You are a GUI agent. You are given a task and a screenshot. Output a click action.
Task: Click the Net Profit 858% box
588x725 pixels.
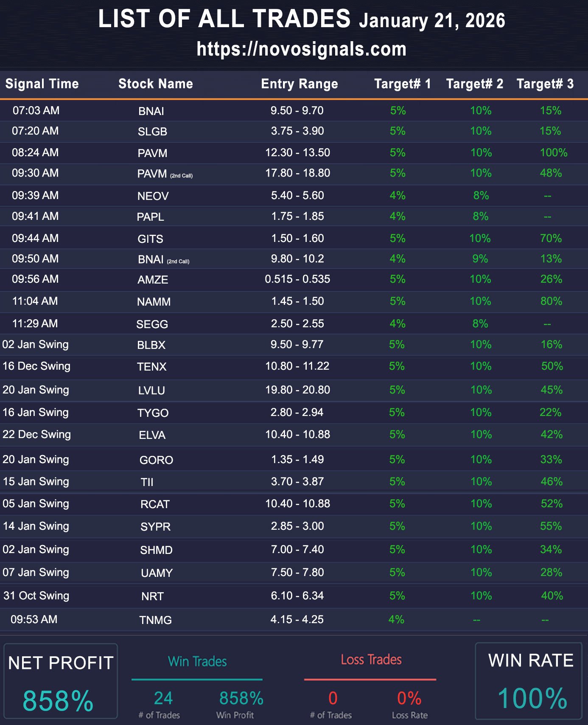coord(60,681)
